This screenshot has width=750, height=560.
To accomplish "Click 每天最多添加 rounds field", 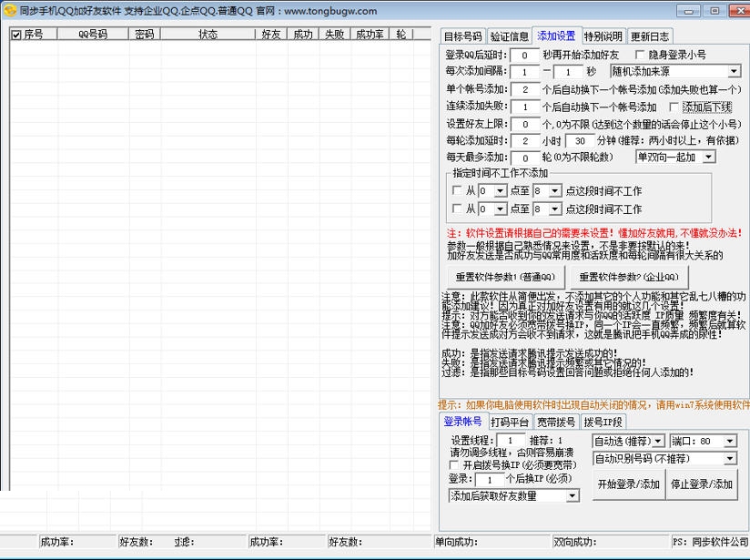I will tap(524, 158).
